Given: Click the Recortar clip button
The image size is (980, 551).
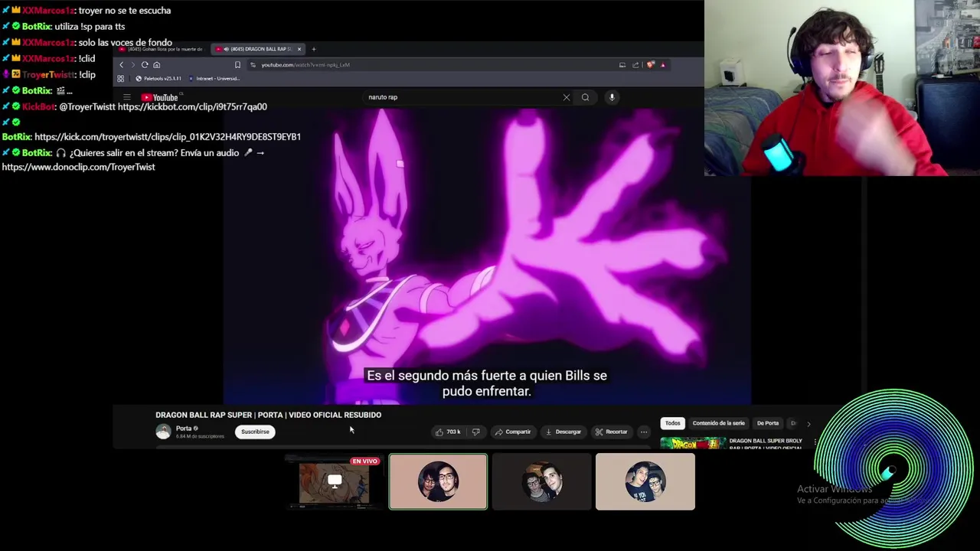Looking at the screenshot, I should click(611, 432).
